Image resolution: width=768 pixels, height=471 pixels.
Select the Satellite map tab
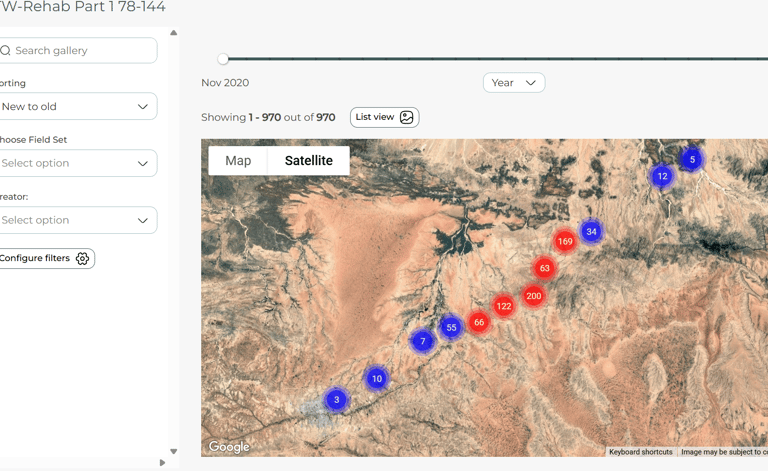tap(309, 161)
